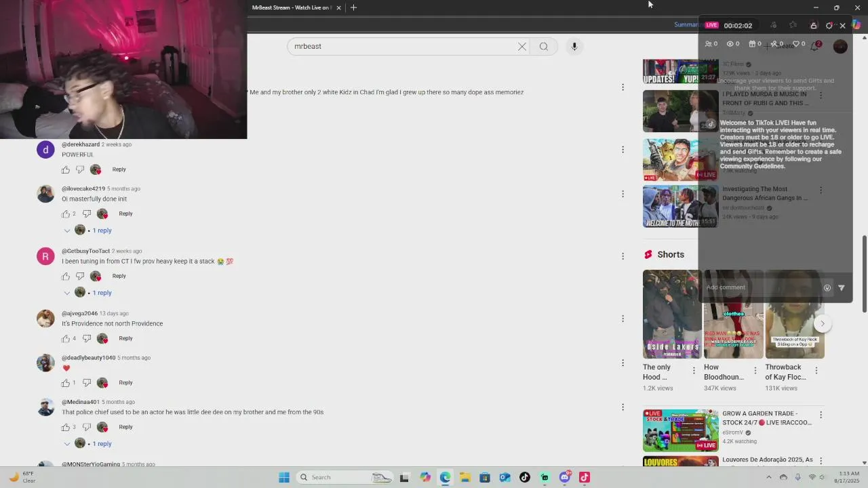This screenshot has width=868, height=488.
Task: Dislike the comment by @derekhazard
Action: tap(80, 169)
